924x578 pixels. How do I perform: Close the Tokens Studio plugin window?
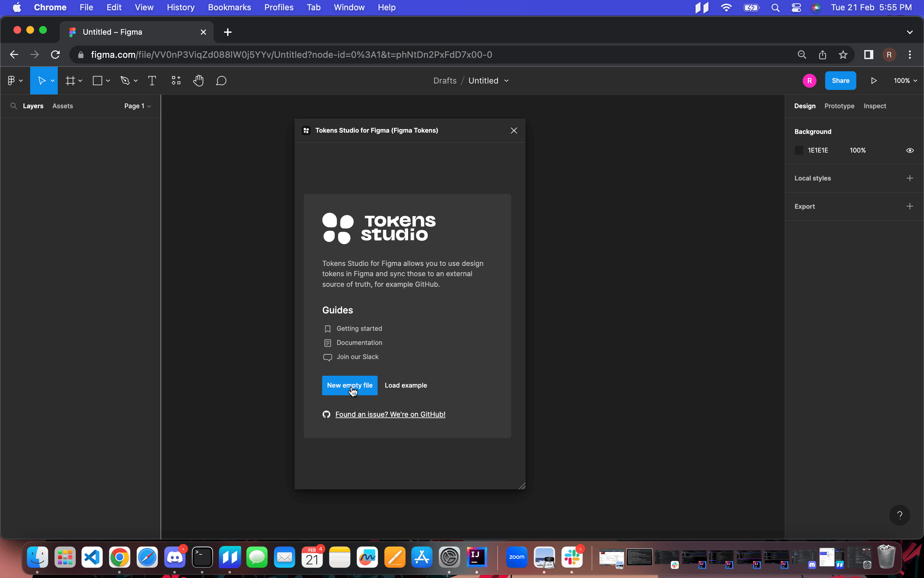(514, 131)
